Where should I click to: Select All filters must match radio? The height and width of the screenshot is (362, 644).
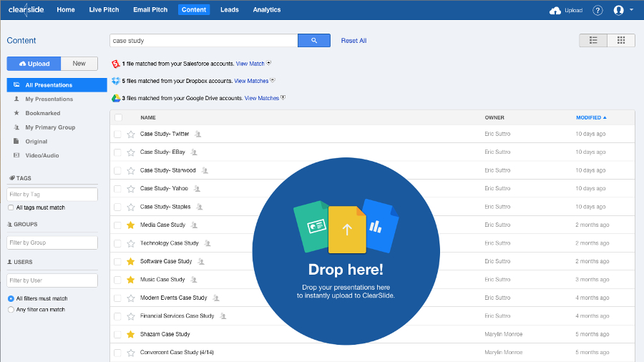pos(11,299)
